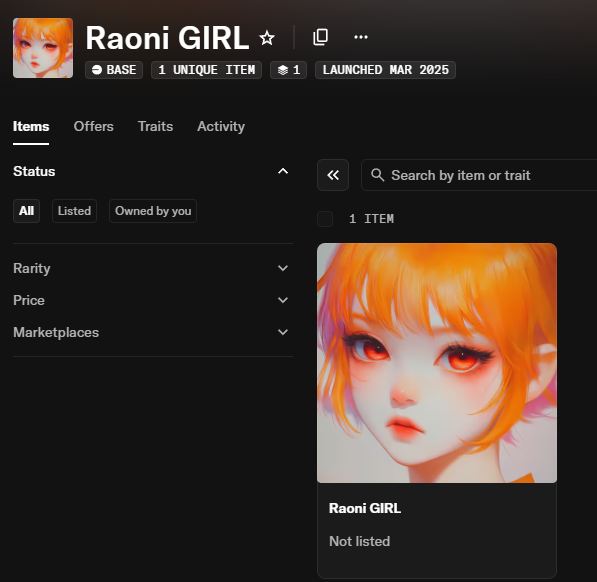This screenshot has width=597, height=582.
Task: Click the 1 UNIQUE ITEM badge
Action: click(x=206, y=70)
